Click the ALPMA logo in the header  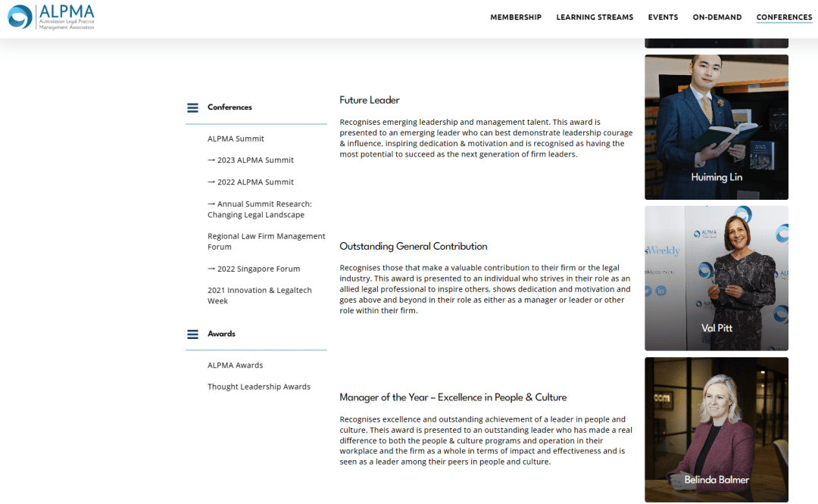[52, 17]
